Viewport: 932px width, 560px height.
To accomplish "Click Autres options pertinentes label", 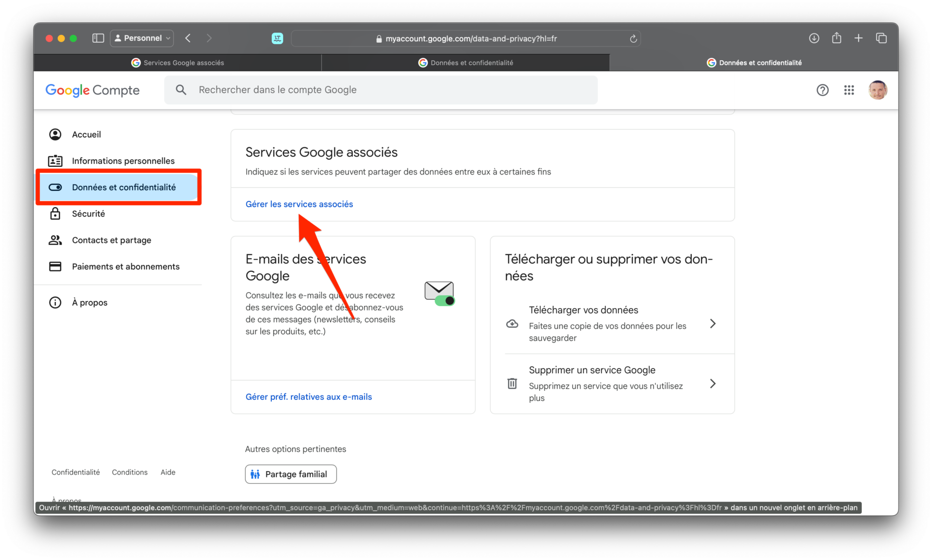I will coord(296,449).
